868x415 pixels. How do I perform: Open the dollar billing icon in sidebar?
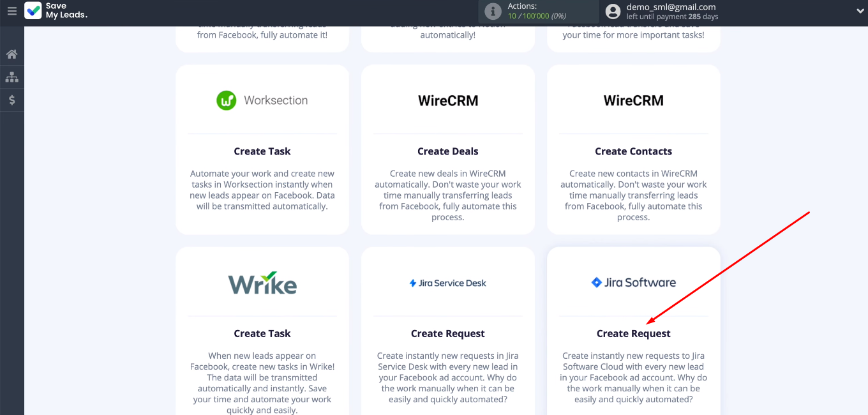coord(11,100)
